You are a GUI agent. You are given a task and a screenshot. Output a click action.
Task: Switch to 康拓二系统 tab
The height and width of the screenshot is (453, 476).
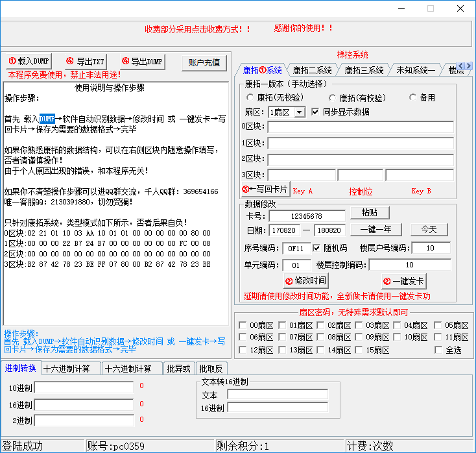click(312, 71)
